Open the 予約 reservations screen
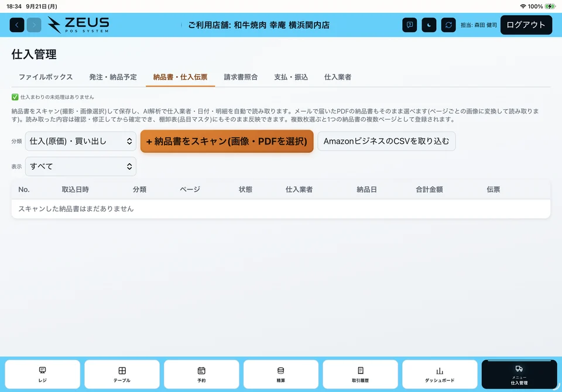 tap(201, 374)
